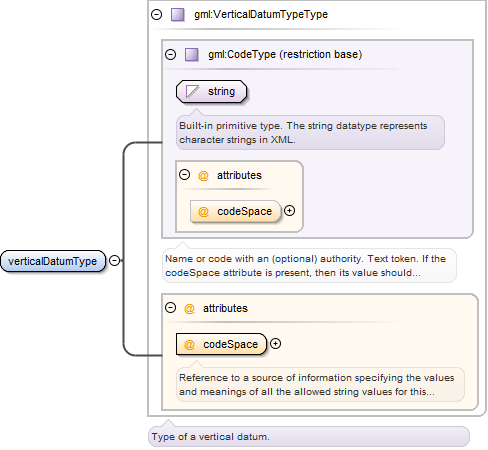Select the lower attributes group label
Screen dimensions: 488x450
coord(225,308)
